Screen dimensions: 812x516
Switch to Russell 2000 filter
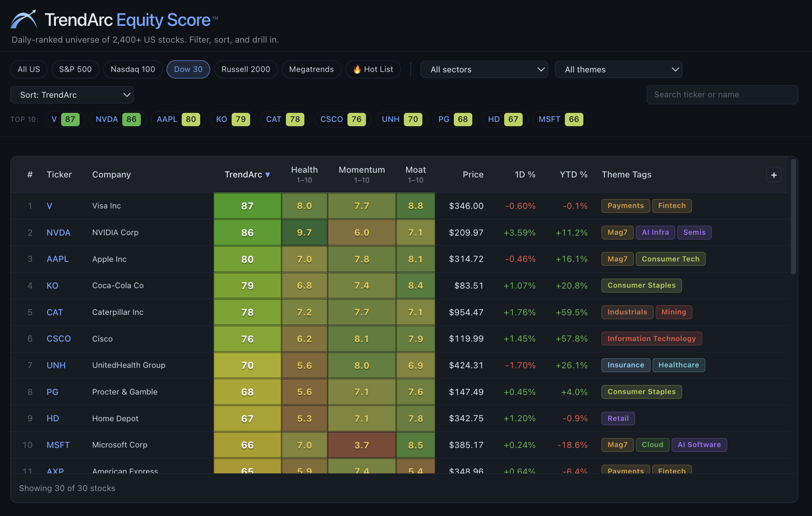coord(246,69)
